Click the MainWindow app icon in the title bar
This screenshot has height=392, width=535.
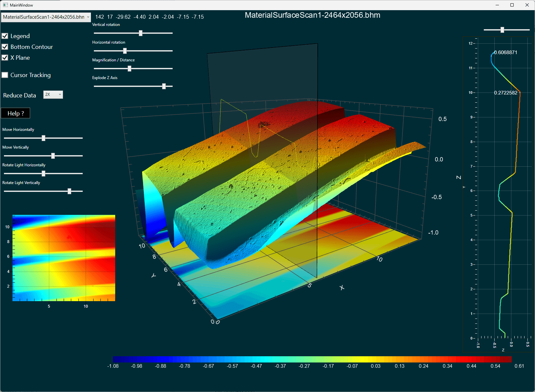[5, 5]
